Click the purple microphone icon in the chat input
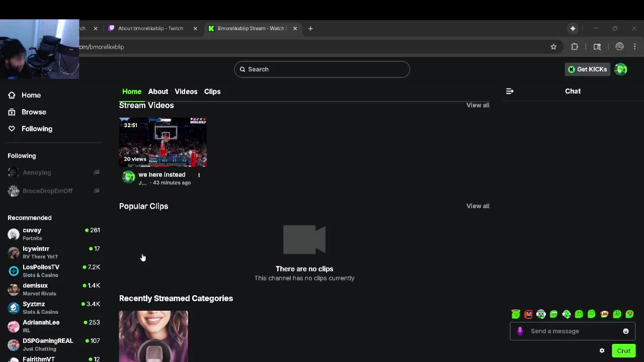 tap(520, 331)
